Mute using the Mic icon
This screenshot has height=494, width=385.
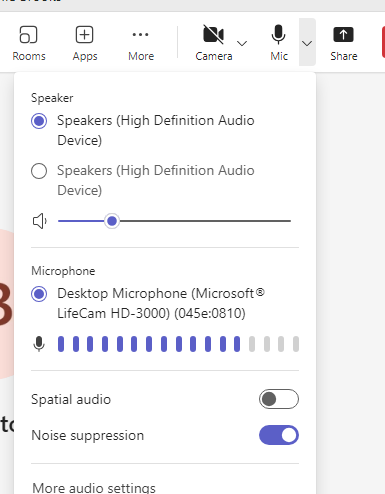click(x=278, y=34)
